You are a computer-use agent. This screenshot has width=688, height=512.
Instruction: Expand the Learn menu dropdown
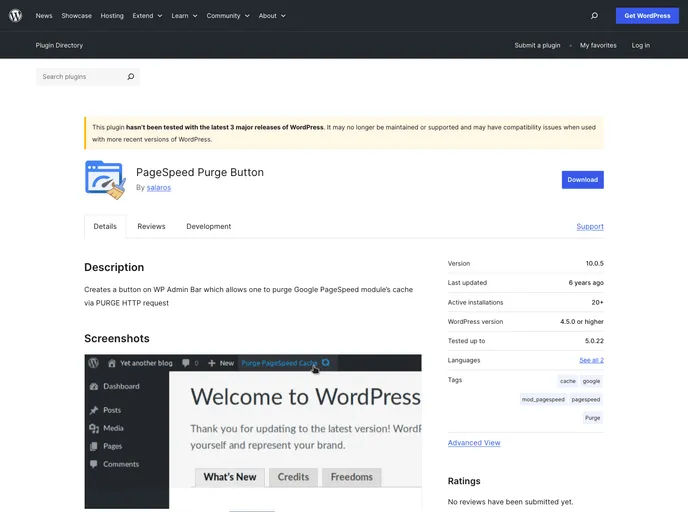coord(184,16)
